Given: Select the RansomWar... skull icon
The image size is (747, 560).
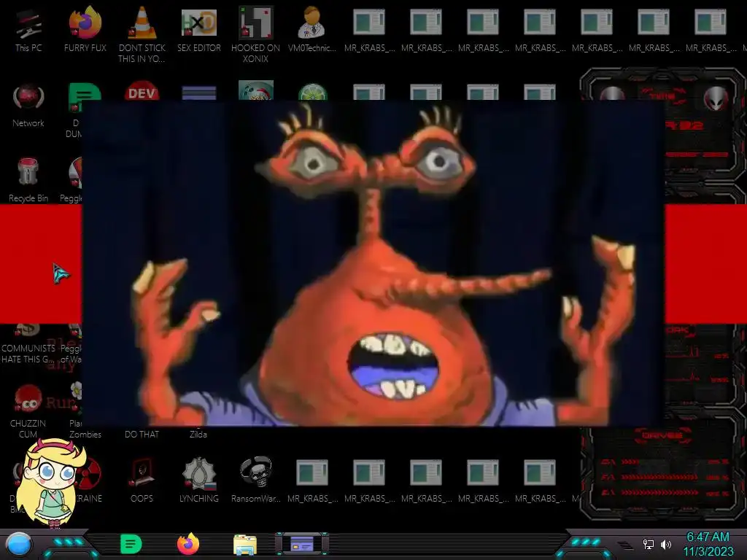Looking at the screenshot, I should 256,480.
